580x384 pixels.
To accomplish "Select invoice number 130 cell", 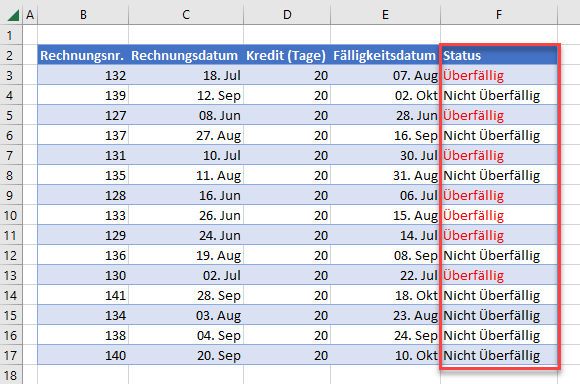I will click(83, 275).
